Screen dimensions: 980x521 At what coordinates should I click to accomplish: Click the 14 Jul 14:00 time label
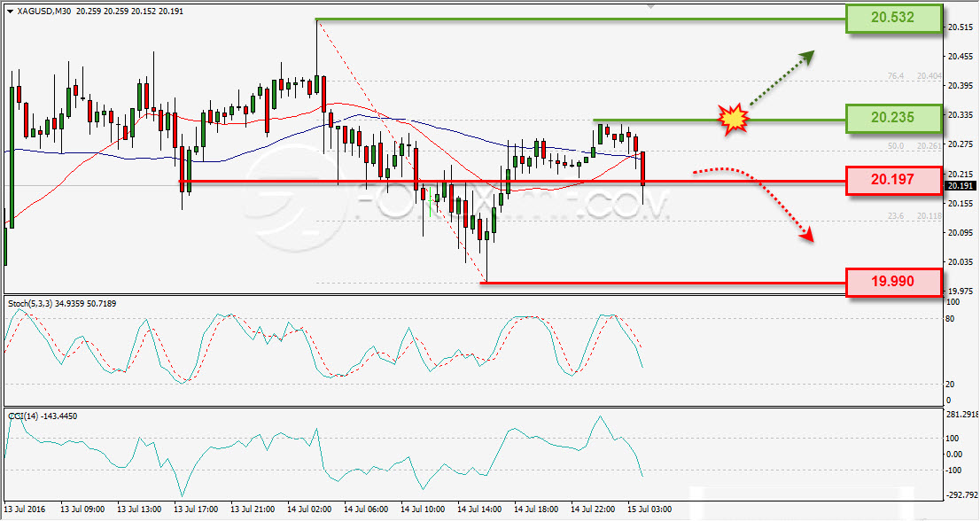[479, 509]
